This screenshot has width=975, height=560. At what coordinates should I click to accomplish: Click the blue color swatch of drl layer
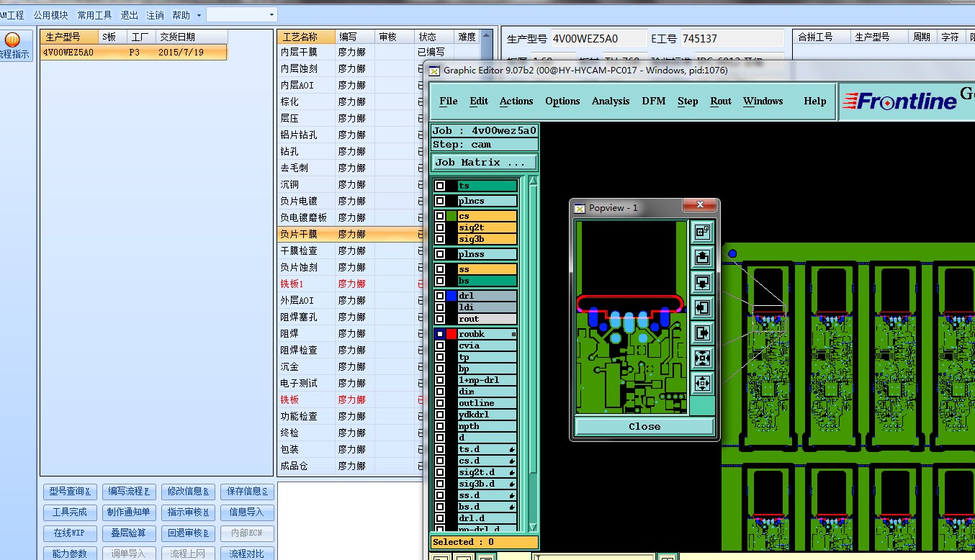pos(451,296)
